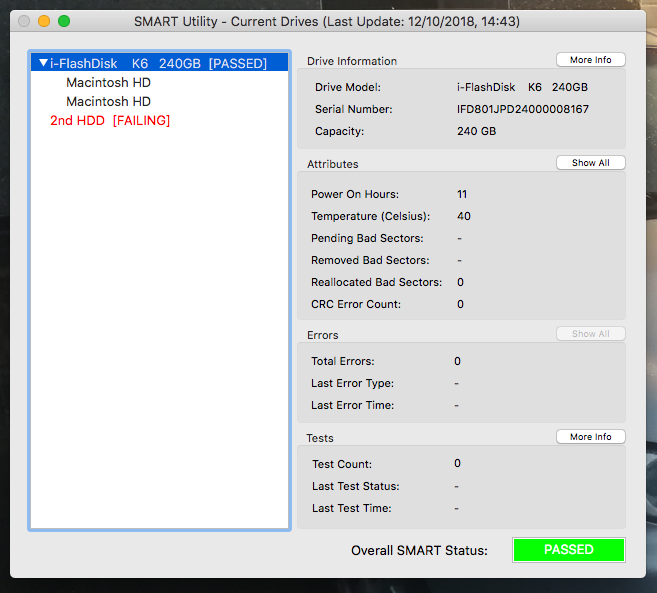This screenshot has width=657, height=593.
Task: Click the Pending Bad Sectors label
Action: pos(367,238)
